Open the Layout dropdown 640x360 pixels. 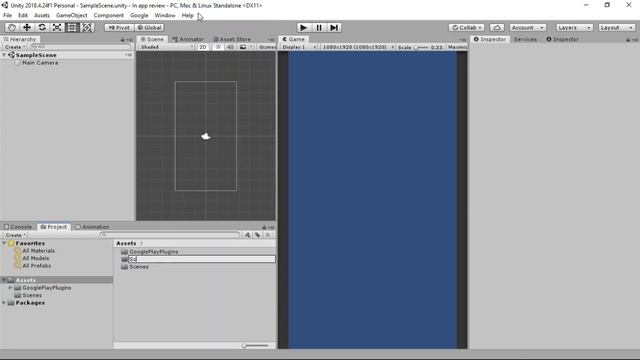click(x=617, y=27)
